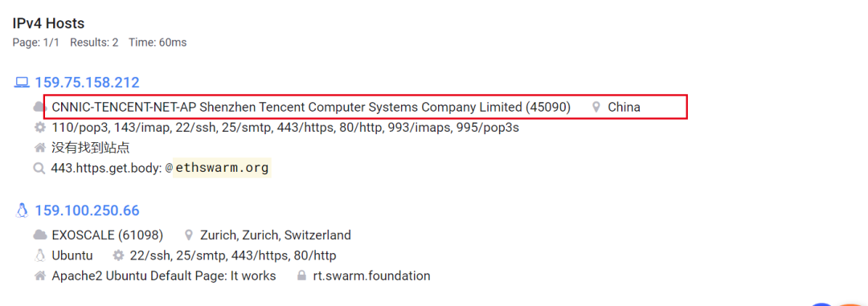This screenshot has height=306, width=868.
Task: Click location pin icon beside China
Action: click(596, 107)
